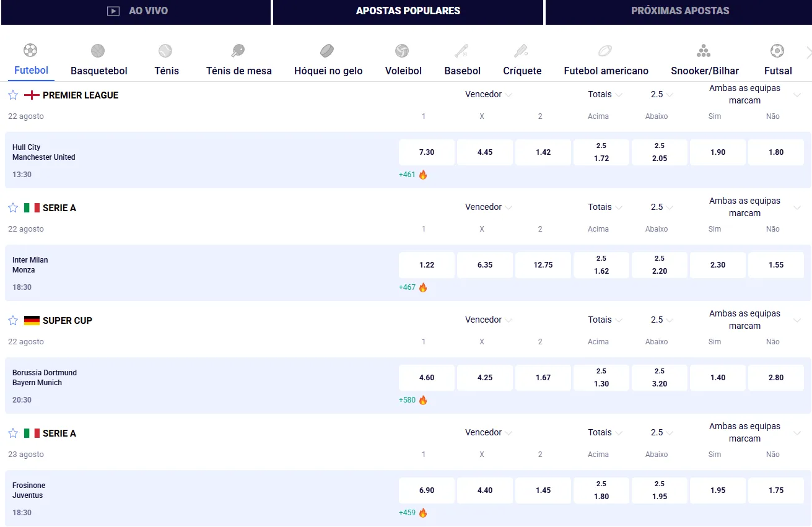Bet on Monza win at 12.75
Screen dimensions: 812x527
[543, 265]
